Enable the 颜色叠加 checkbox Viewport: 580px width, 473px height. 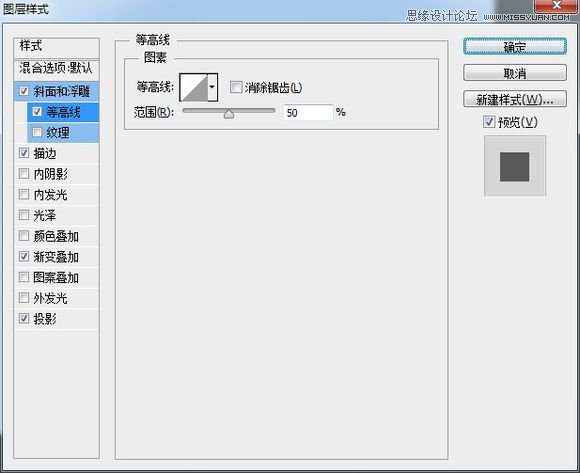coord(24,236)
